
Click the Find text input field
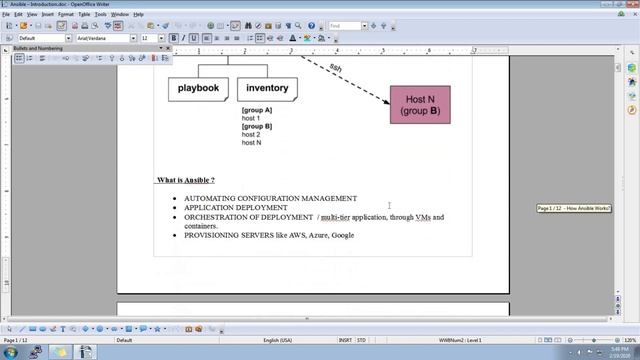point(345,26)
